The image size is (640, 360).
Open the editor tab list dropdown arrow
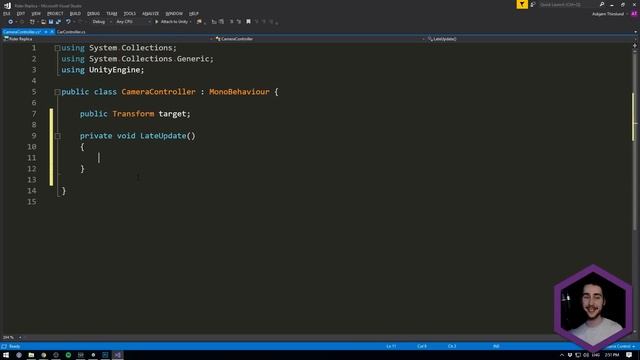coord(635,31)
